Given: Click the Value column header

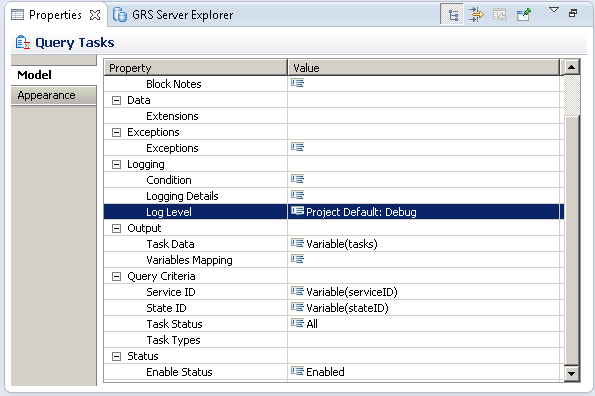Looking at the screenshot, I should [x=423, y=68].
